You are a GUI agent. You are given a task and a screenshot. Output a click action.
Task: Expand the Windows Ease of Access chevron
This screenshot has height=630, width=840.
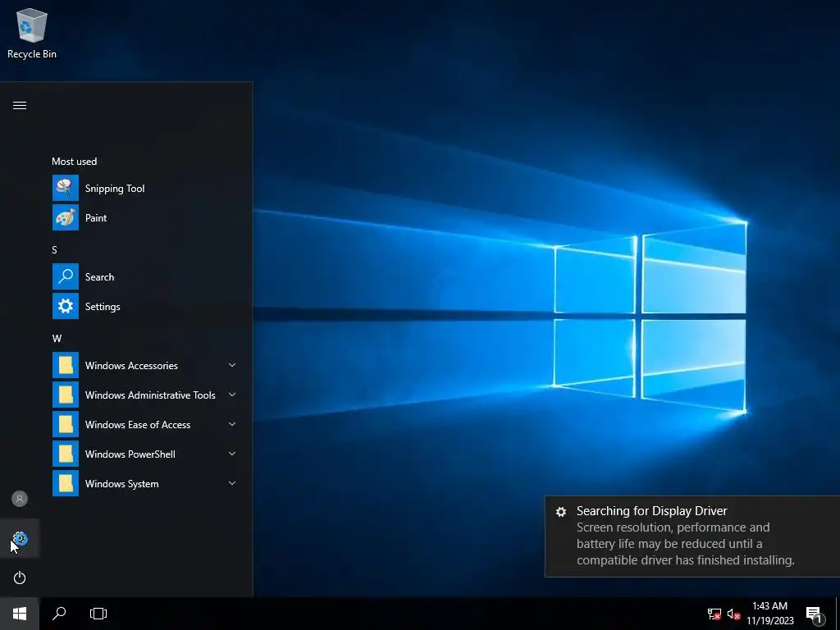coord(232,424)
